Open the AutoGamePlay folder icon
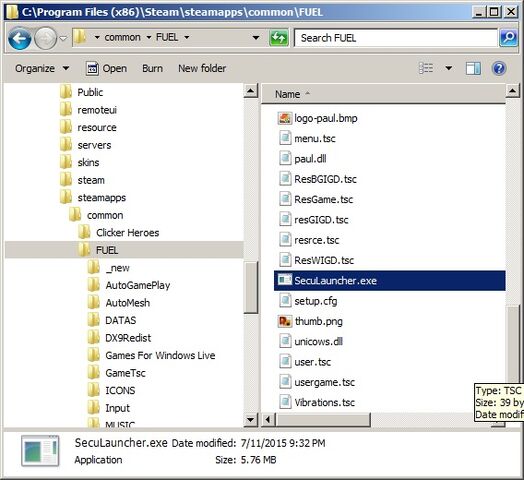 94,285
